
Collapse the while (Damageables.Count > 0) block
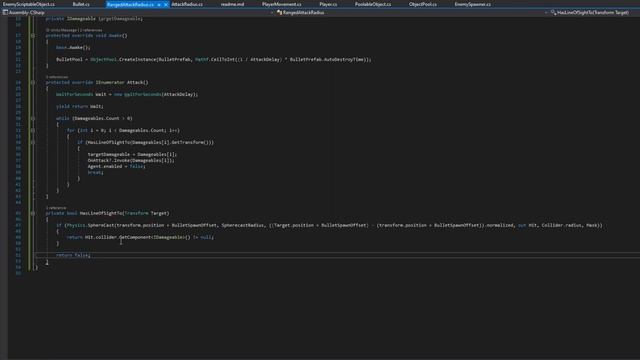click(33, 118)
